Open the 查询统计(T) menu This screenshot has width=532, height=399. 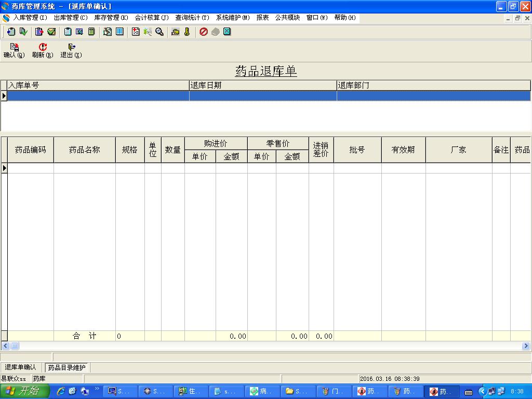click(x=192, y=18)
